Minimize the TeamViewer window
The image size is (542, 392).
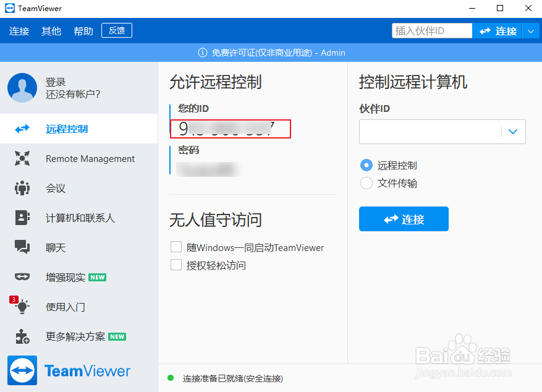[472, 8]
